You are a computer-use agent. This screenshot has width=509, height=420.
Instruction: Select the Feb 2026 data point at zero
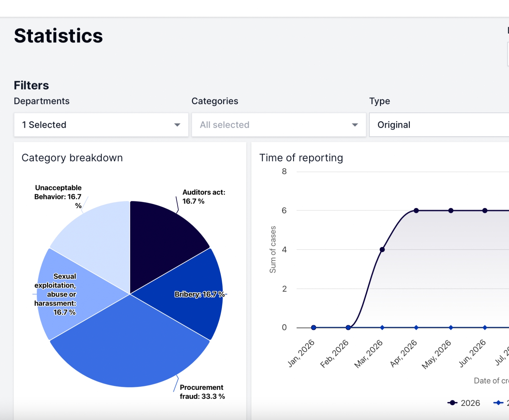(x=348, y=327)
